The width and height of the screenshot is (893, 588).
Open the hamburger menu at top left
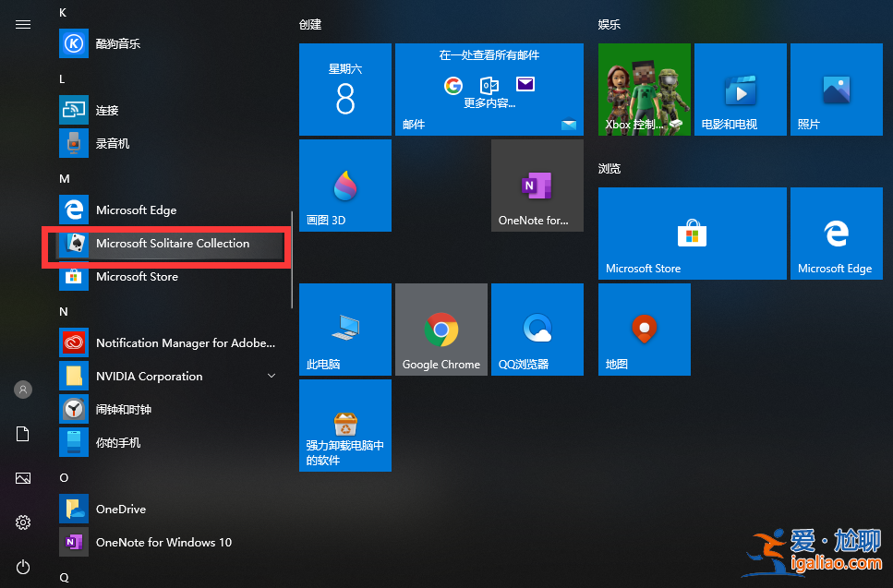click(23, 24)
